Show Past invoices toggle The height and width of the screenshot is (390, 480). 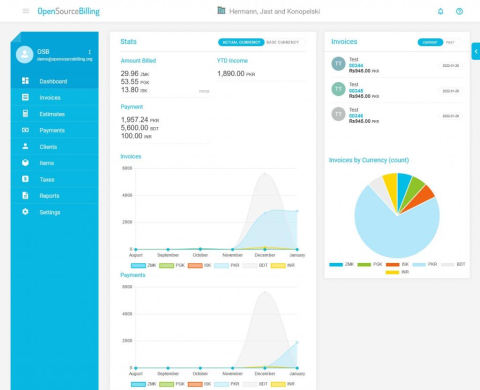click(450, 42)
